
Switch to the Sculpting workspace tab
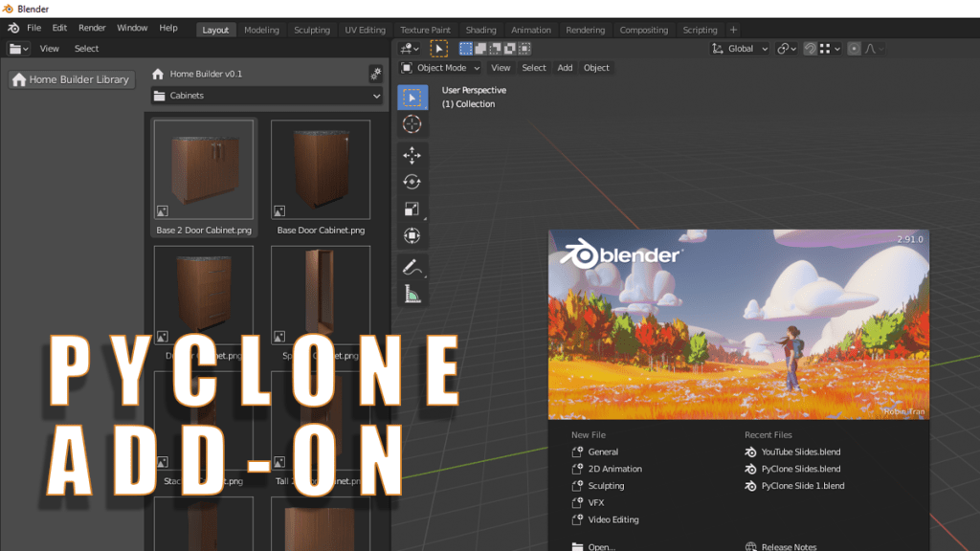pos(312,30)
